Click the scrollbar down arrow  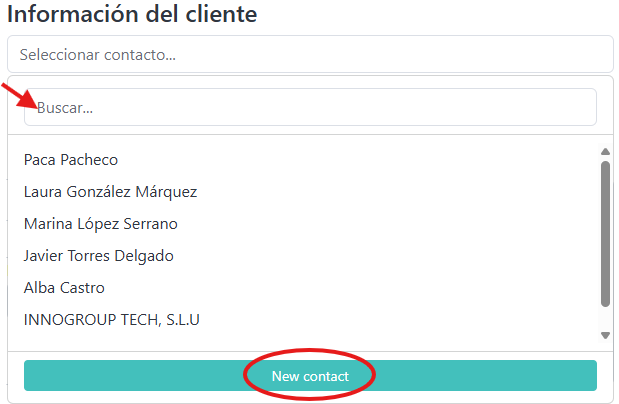tap(605, 335)
